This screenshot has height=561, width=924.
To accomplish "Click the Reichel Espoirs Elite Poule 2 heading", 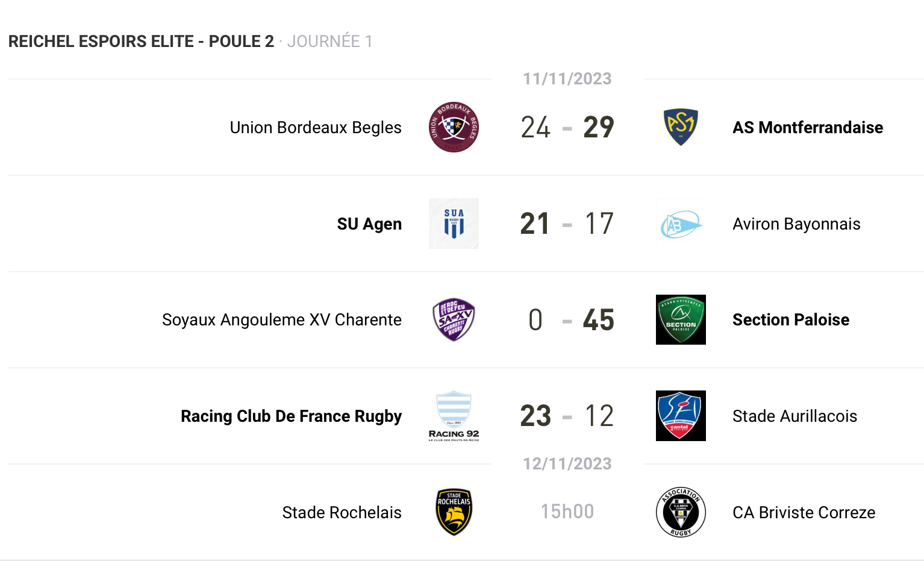I will pyautogui.click(x=141, y=42).
